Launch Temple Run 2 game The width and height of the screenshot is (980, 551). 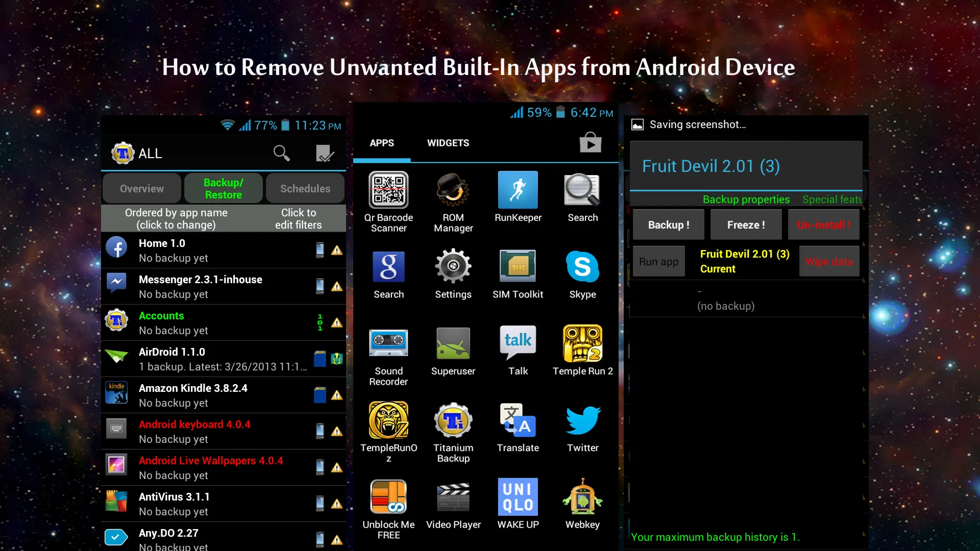pyautogui.click(x=582, y=351)
